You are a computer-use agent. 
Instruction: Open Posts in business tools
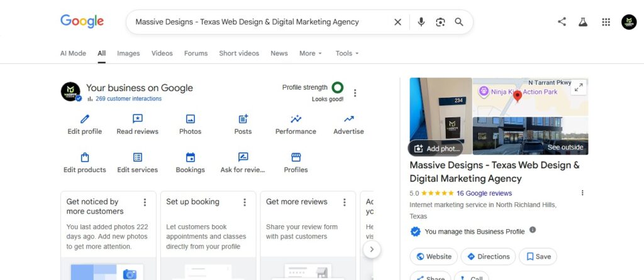243,125
